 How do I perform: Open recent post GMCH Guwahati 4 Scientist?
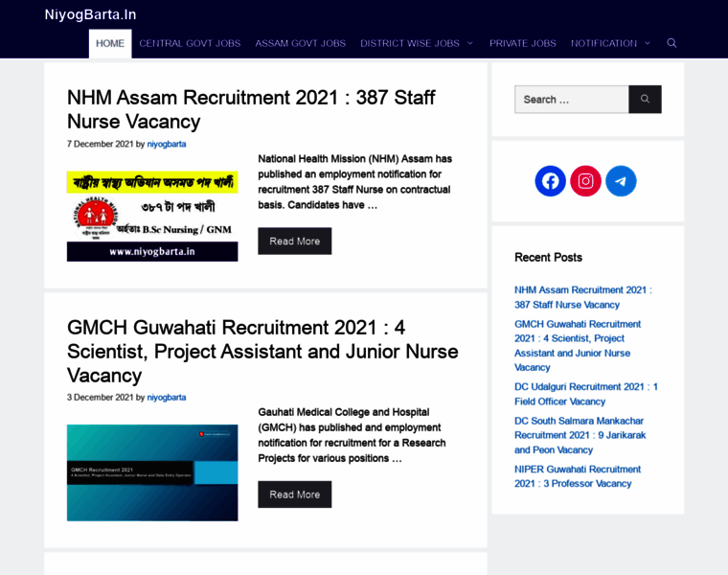point(578,346)
